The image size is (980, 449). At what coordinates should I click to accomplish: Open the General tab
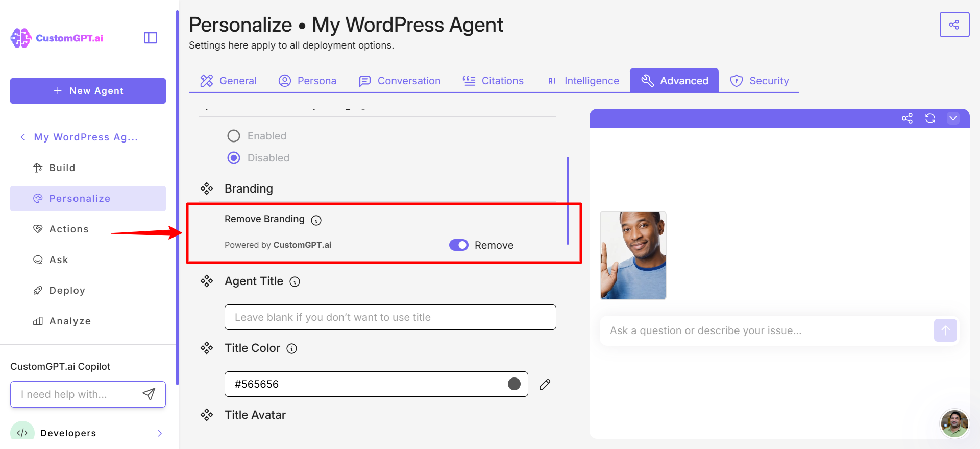coord(228,81)
